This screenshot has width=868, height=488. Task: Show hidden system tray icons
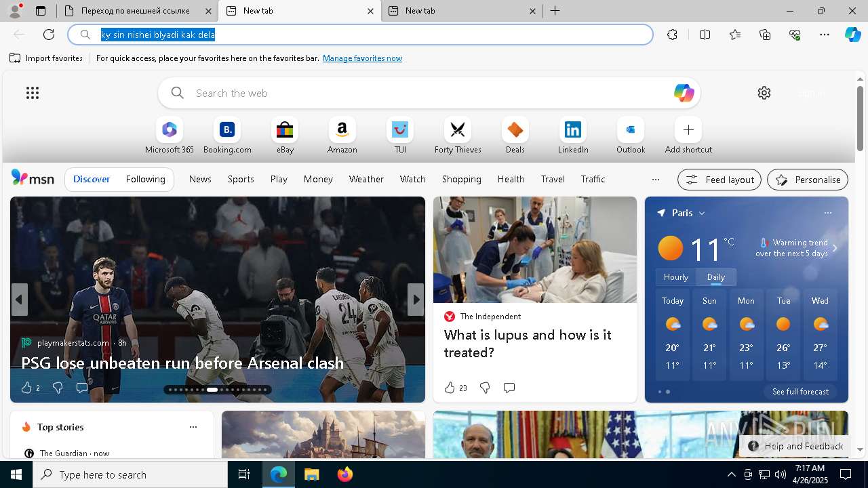[x=731, y=474]
